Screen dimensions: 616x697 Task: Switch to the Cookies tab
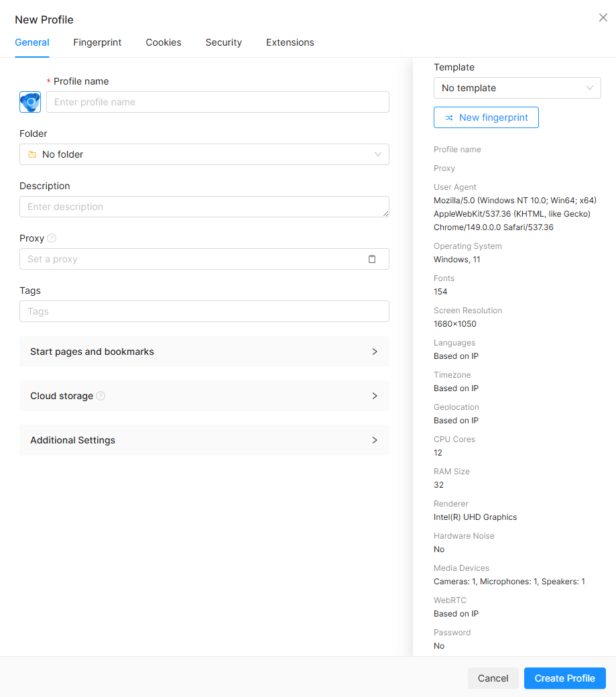pyautogui.click(x=164, y=42)
